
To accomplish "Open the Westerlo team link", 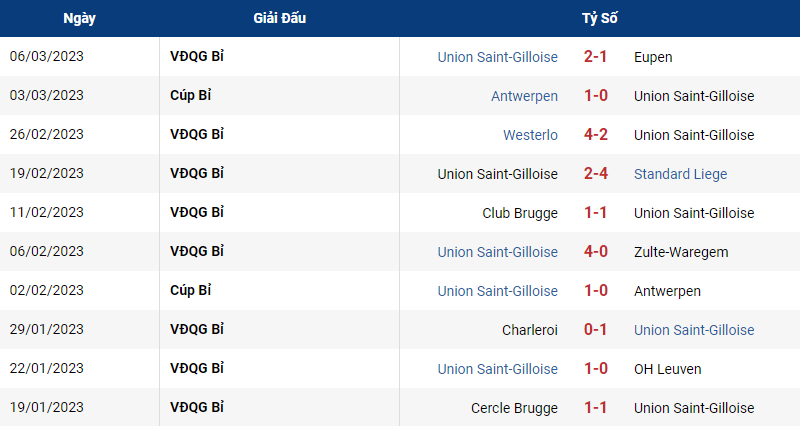I will point(530,135).
